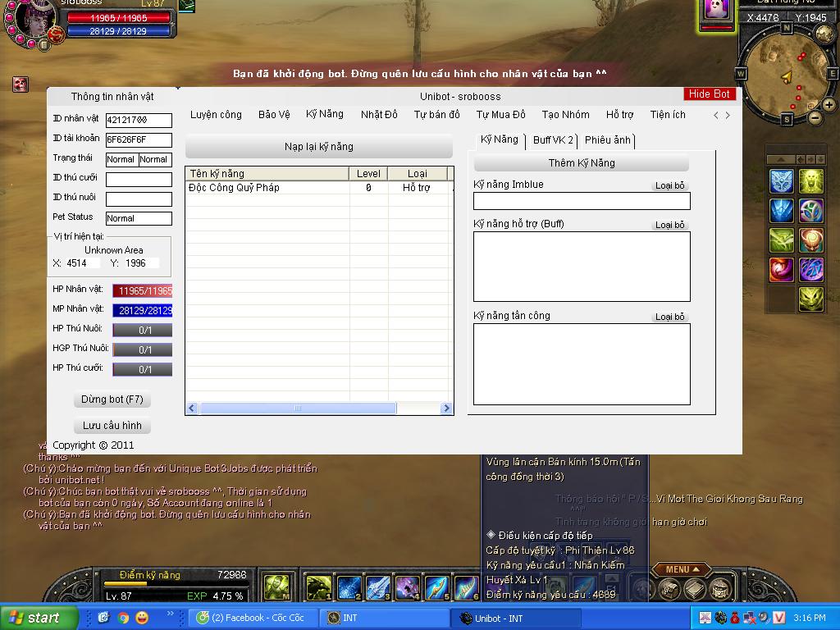Click the ID tài khoản input field
This screenshot has height=630, width=840.
click(x=139, y=139)
